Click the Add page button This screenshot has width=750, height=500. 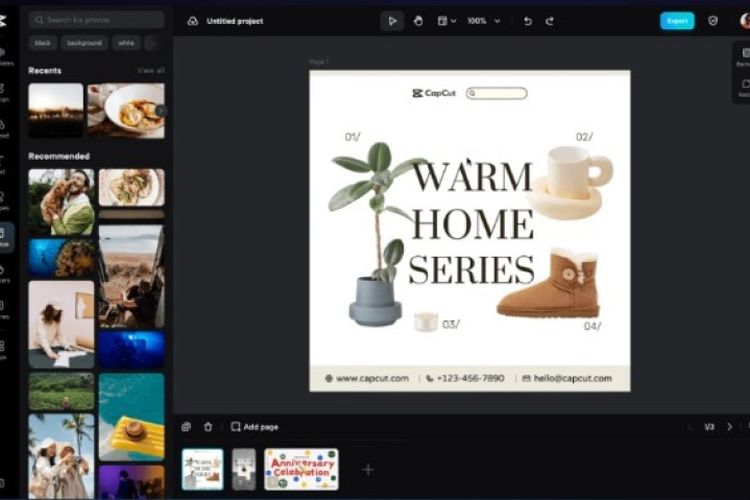pyautogui.click(x=254, y=427)
